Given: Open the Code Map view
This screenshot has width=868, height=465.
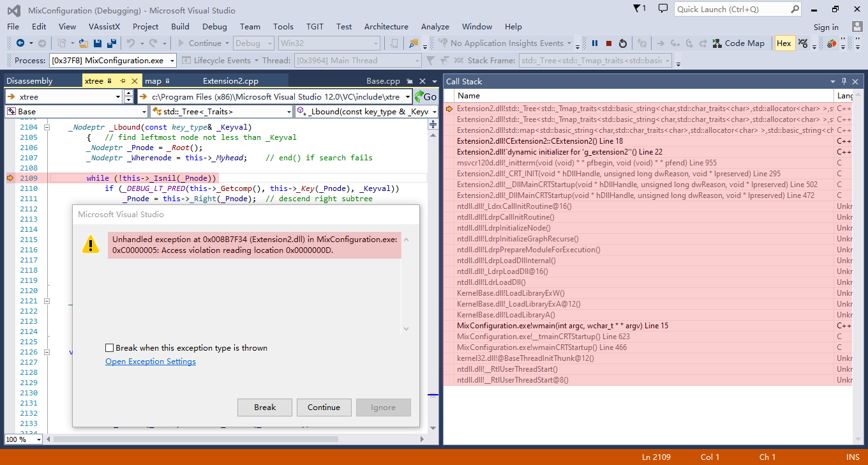Looking at the screenshot, I should (738, 43).
